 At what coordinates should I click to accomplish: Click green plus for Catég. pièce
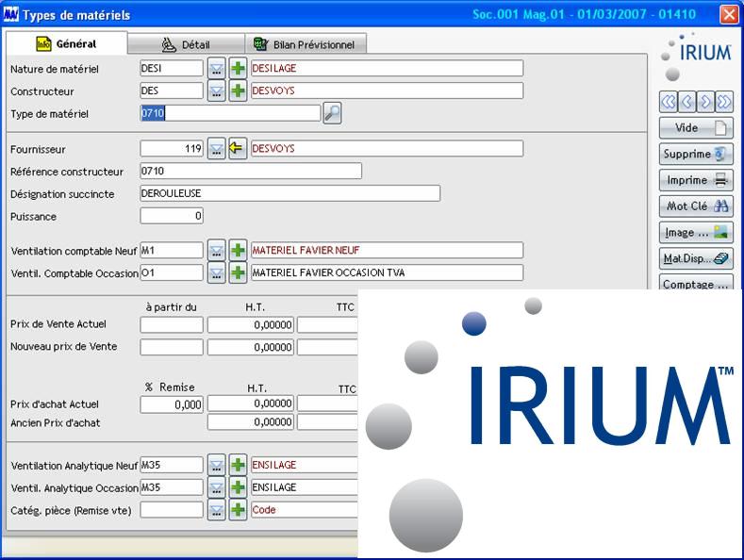[238, 510]
